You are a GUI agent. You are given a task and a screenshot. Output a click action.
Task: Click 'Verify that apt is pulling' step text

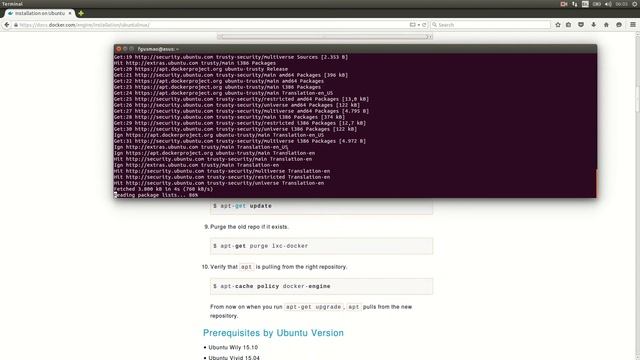pyautogui.click(x=279, y=267)
